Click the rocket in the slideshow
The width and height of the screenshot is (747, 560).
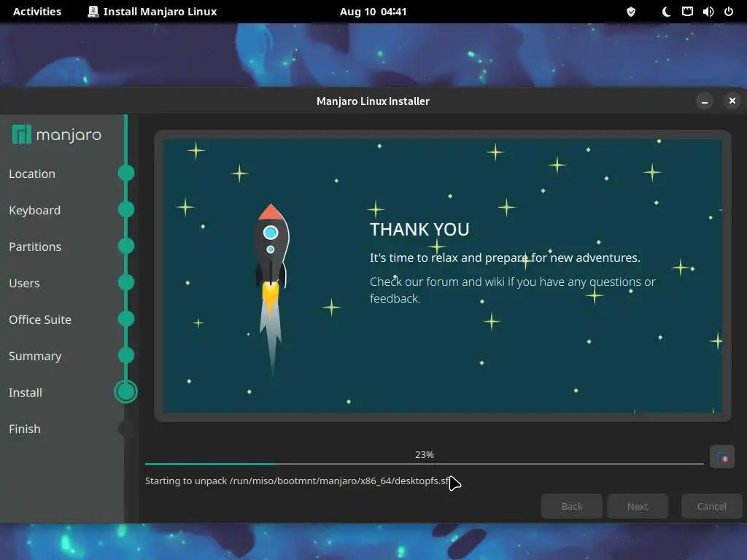[271, 289]
